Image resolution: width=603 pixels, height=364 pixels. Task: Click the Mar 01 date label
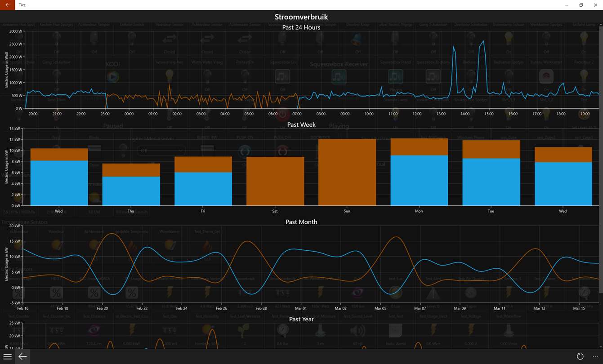coord(301,308)
